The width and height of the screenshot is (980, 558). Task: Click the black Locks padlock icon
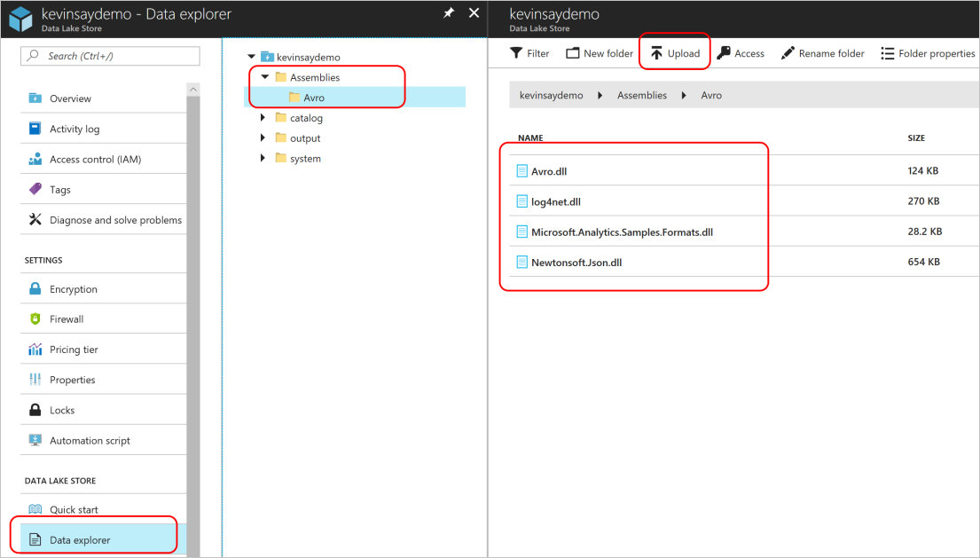pos(35,409)
